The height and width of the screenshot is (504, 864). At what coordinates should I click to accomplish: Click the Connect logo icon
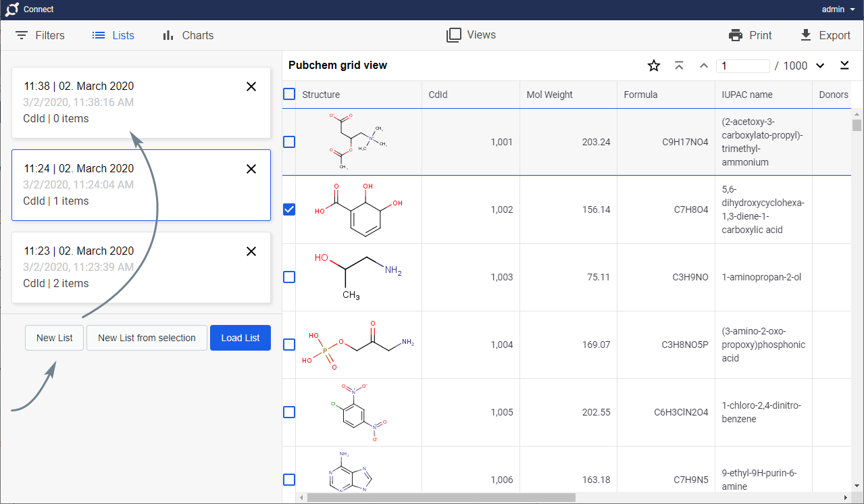(11, 9)
